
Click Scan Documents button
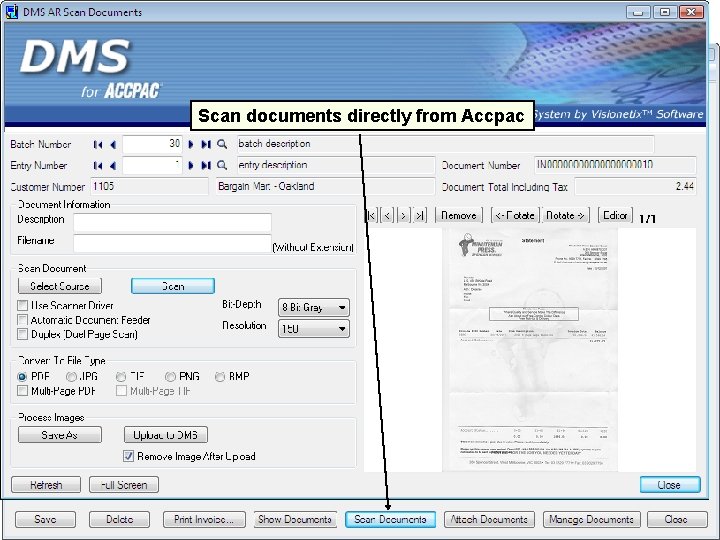pyautogui.click(x=390, y=519)
